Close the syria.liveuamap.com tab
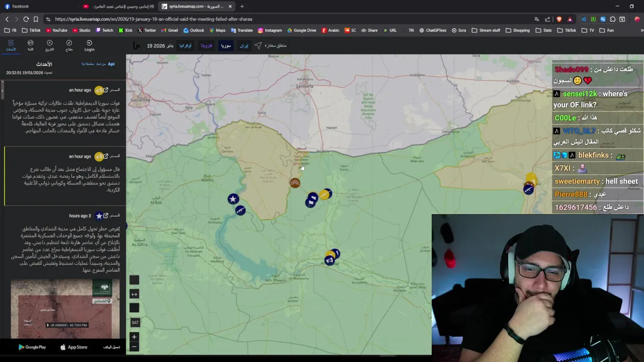Image resolution: width=644 pixels, height=362 pixels. tap(230, 7)
